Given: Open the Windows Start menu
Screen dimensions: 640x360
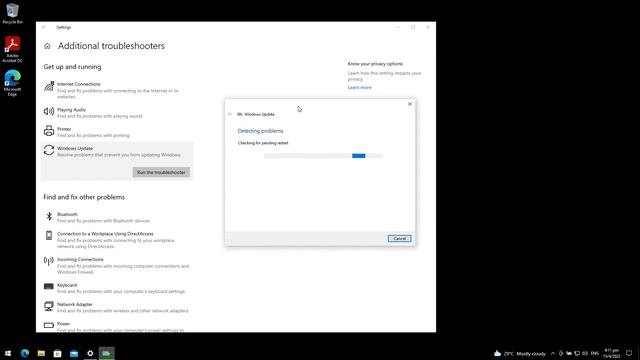Looking at the screenshot, I should click(x=8, y=353).
